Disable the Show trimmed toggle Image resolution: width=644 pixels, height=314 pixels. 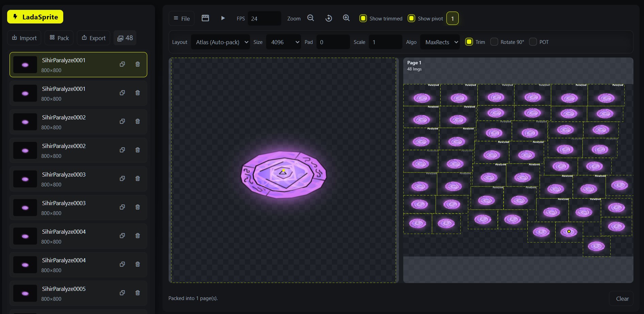coord(363,18)
